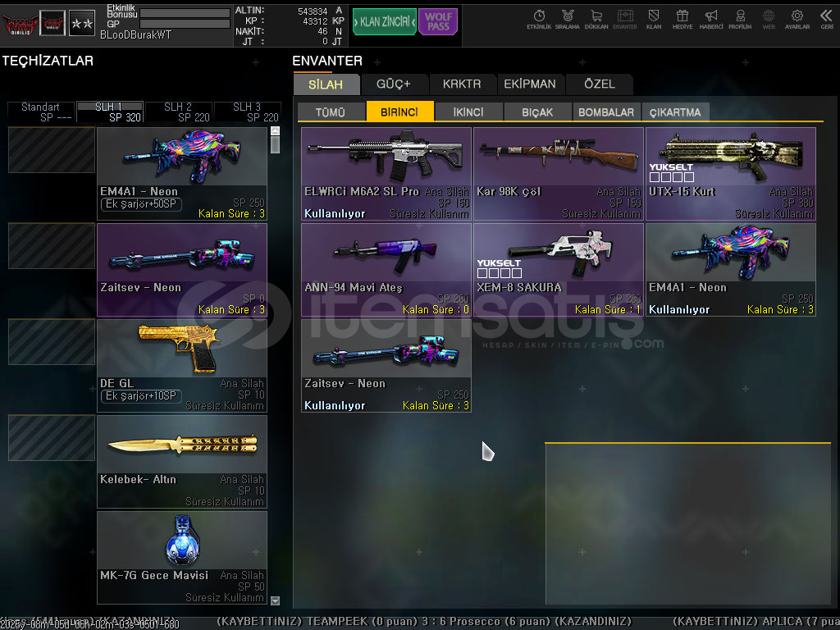
Task: Select the SLH 2 loadout slot
Action: tap(178, 112)
